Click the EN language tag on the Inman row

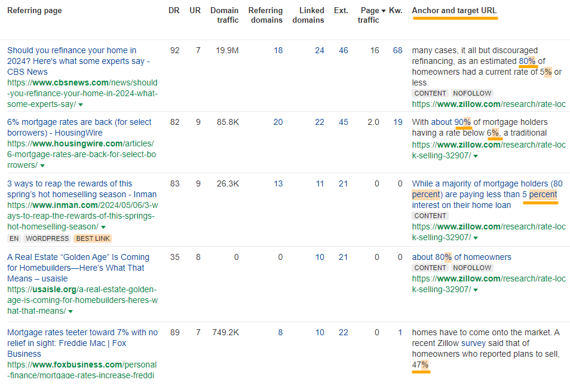[15, 238]
